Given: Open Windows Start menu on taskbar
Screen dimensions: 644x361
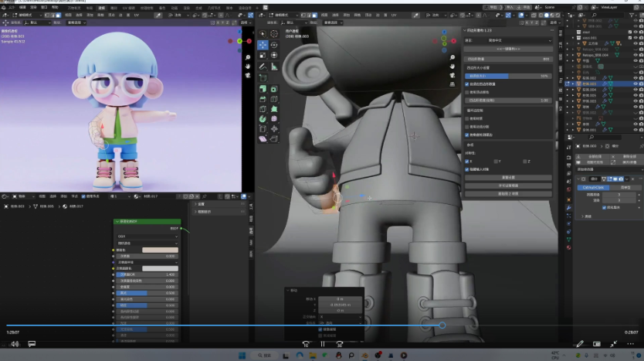Looking at the screenshot, I should [242, 356].
